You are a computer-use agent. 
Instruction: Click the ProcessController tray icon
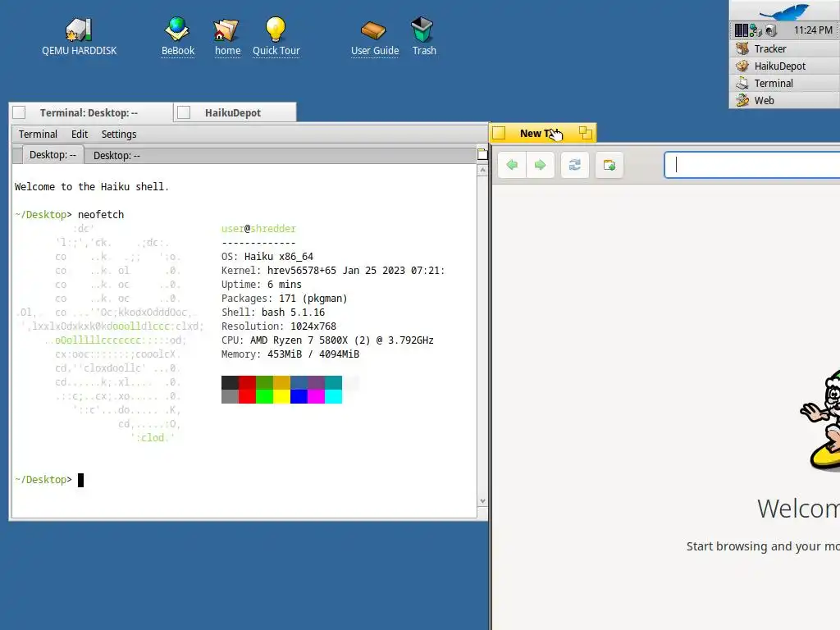[x=742, y=30]
